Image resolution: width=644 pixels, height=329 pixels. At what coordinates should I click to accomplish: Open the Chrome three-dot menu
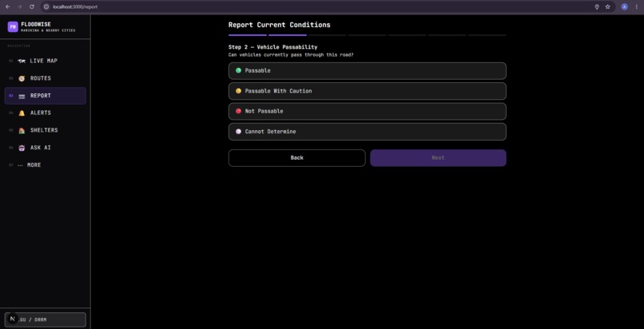coord(636,6)
